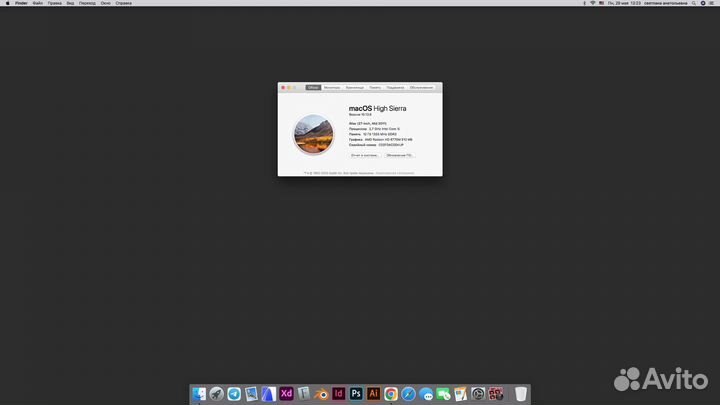Open the Finder menu

point(21,3)
